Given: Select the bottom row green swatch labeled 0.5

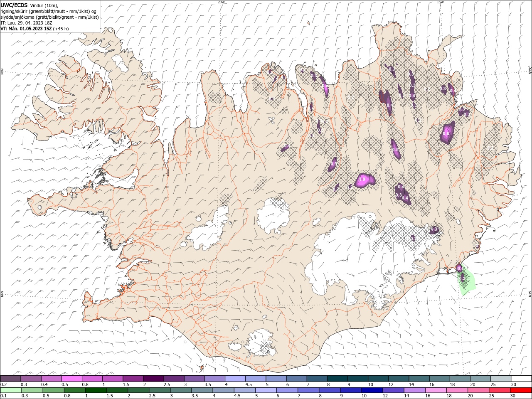Looking at the screenshot, I should [x=53, y=390].
